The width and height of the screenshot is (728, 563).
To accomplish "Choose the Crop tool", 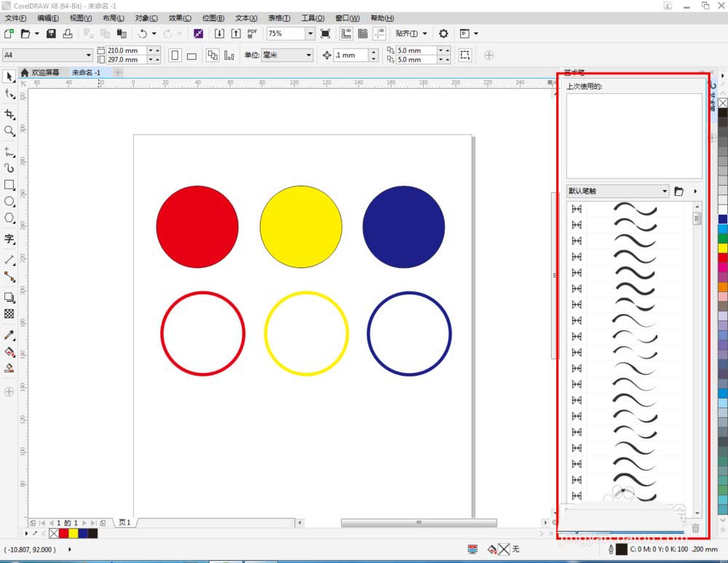I will tap(9, 114).
